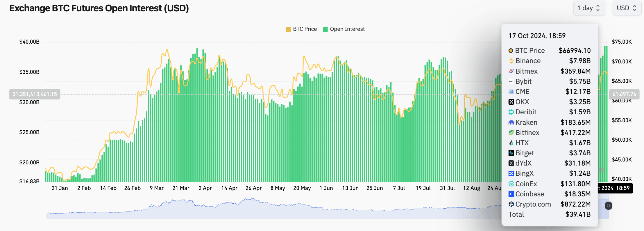Click Crypto.com value $872.22M
Image resolution: width=644 pixels, height=231 pixels.
click(x=575, y=204)
